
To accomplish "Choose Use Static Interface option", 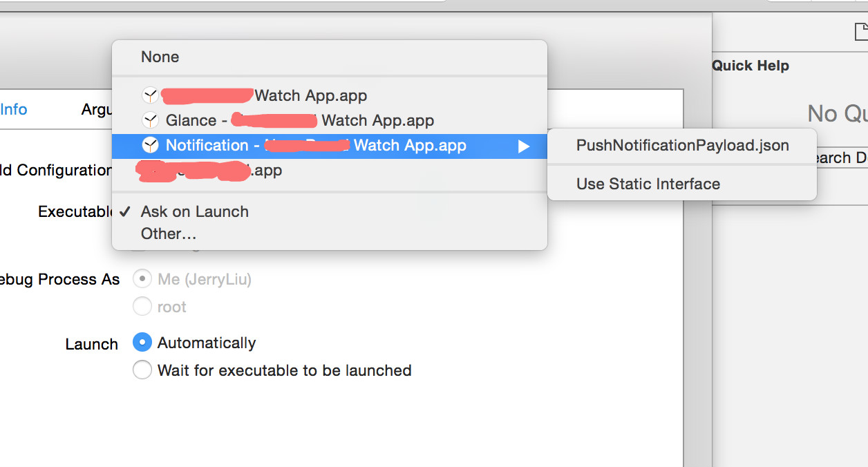I will point(648,184).
